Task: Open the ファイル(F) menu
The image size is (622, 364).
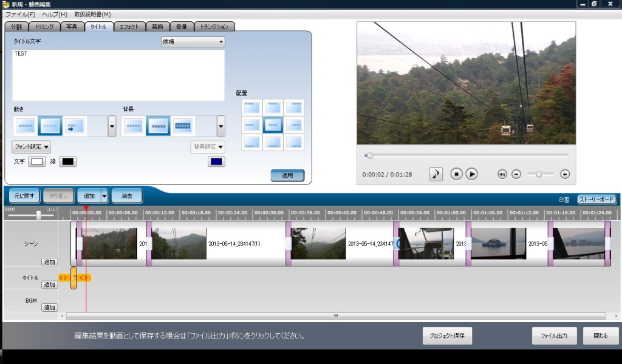Action: 20,14
